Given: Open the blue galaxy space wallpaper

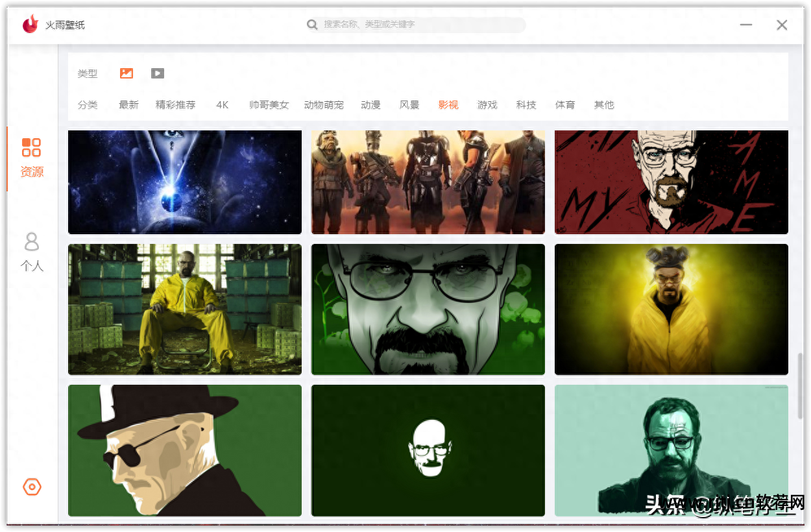Looking at the screenshot, I should click(x=185, y=182).
